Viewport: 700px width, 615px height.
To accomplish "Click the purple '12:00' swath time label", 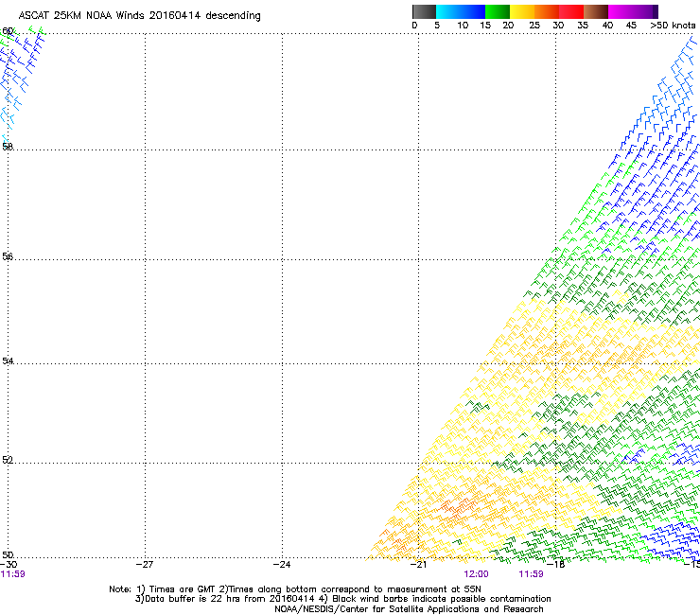I will [x=476, y=574].
